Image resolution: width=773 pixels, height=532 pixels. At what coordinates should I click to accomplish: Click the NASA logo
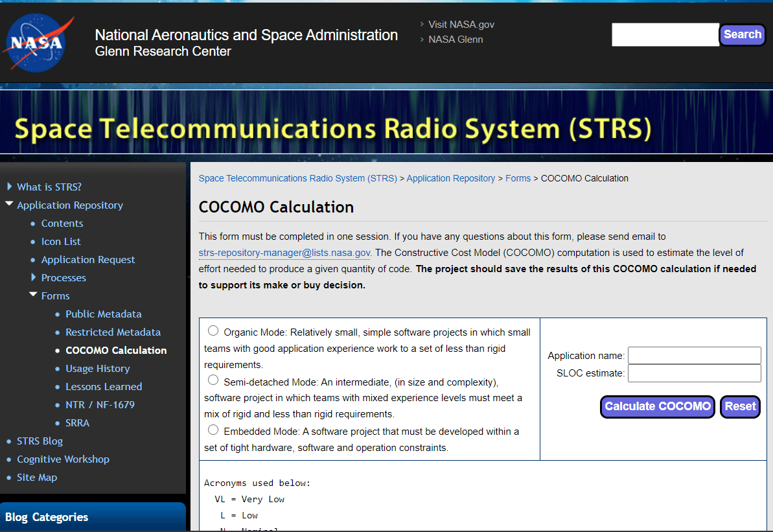point(36,42)
